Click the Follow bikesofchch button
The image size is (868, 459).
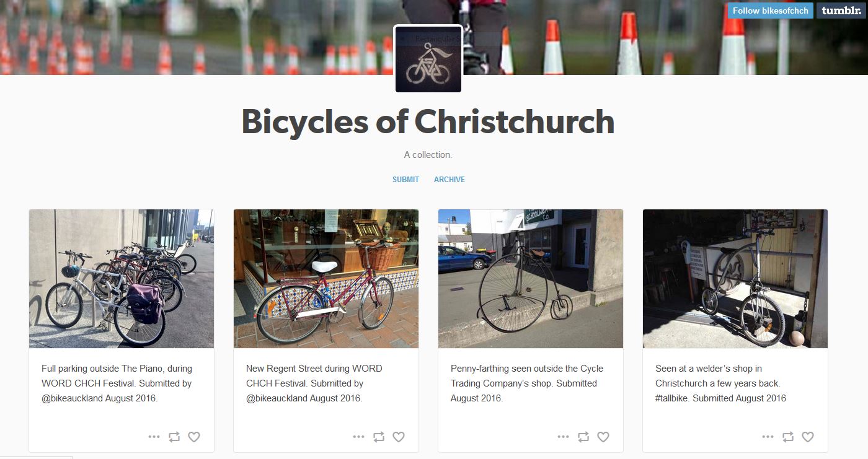[x=770, y=11]
